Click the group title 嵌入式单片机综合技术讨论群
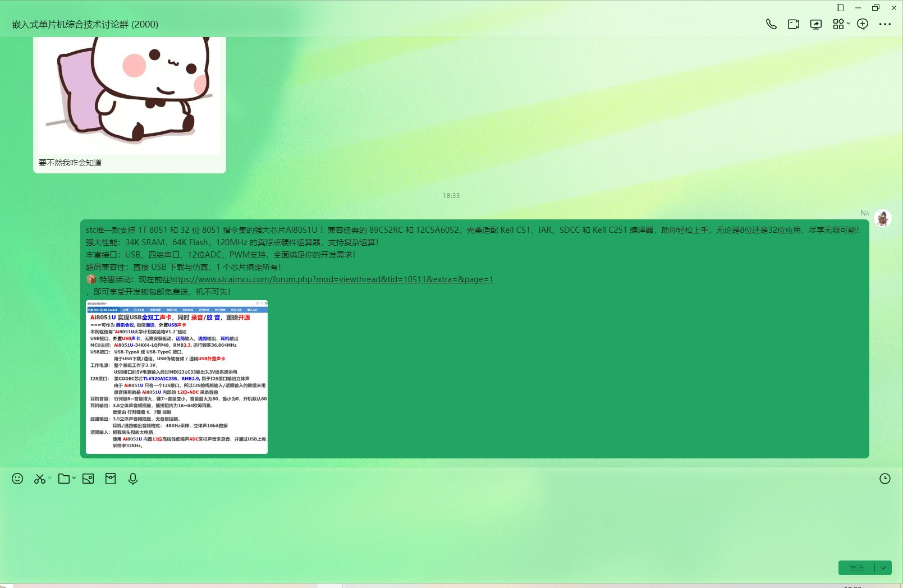This screenshot has height=588, width=903. click(x=85, y=24)
